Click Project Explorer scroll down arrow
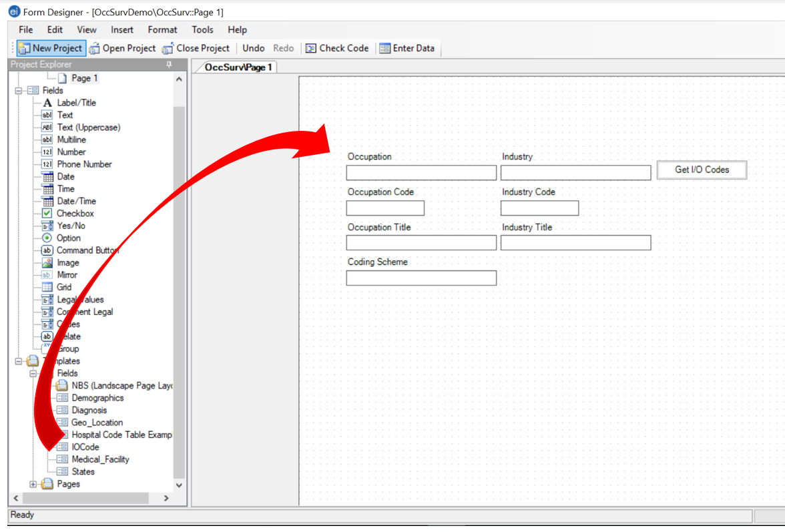Screen dimensions: 785x532 click(x=179, y=485)
